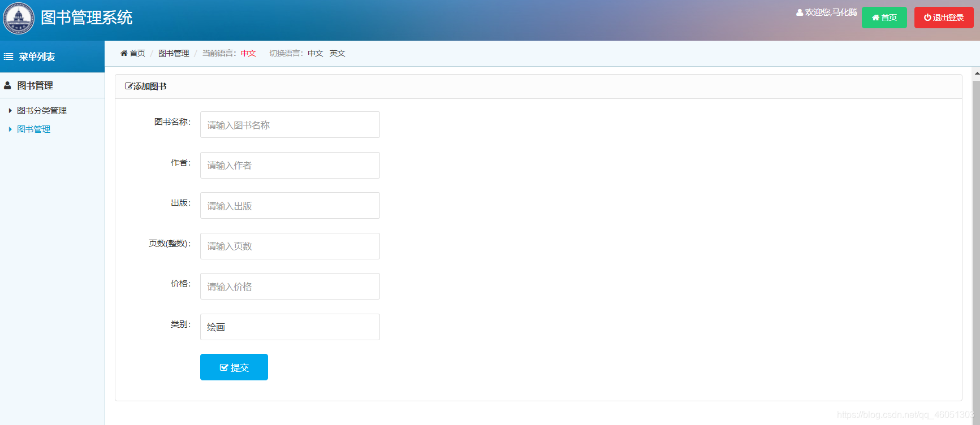Click the 首页 breadcrumb link

tap(137, 53)
